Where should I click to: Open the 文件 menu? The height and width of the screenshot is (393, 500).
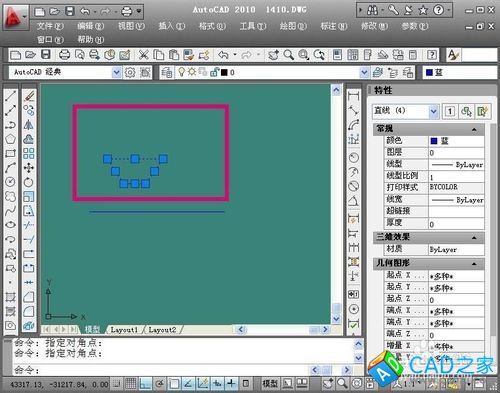click(50, 26)
